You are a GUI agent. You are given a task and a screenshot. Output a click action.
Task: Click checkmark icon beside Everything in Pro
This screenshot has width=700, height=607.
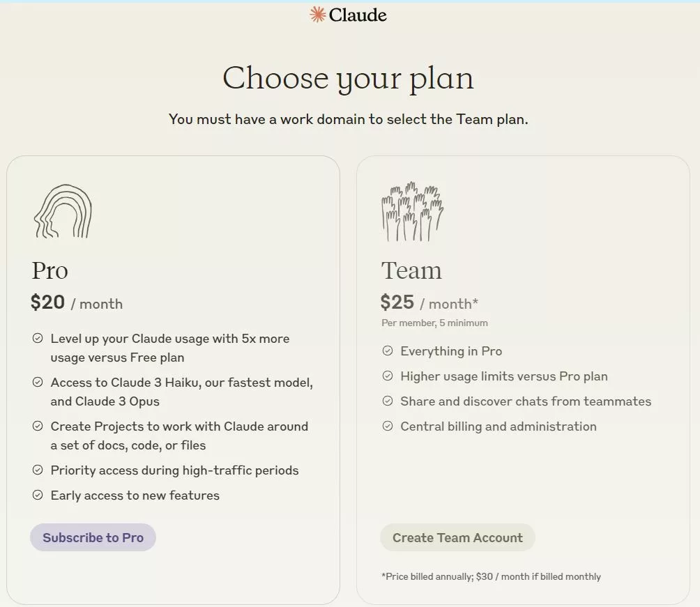click(388, 351)
